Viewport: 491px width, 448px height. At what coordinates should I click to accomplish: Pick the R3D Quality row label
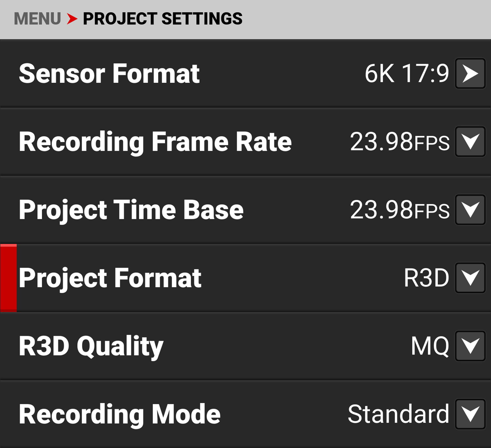91,346
